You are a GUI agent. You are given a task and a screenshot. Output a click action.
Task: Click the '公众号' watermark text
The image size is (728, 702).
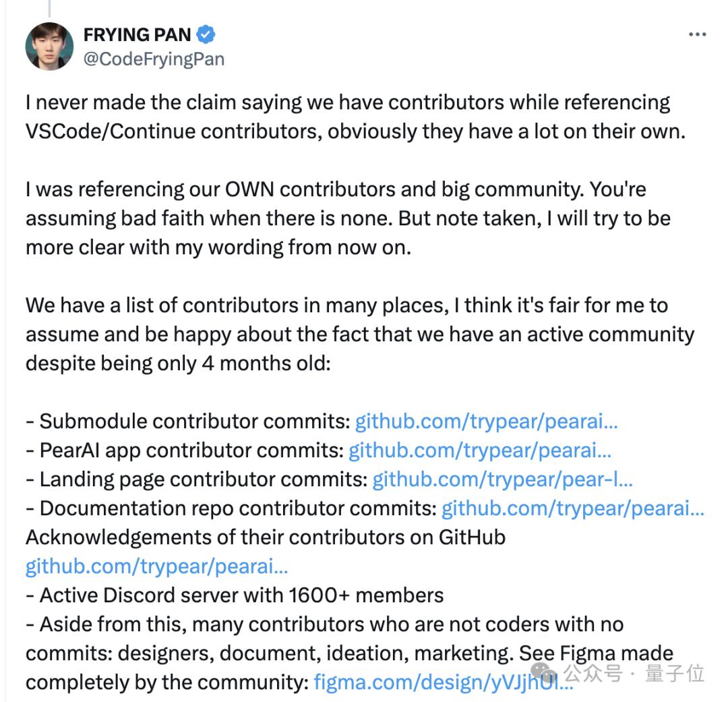(x=593, y=672)
